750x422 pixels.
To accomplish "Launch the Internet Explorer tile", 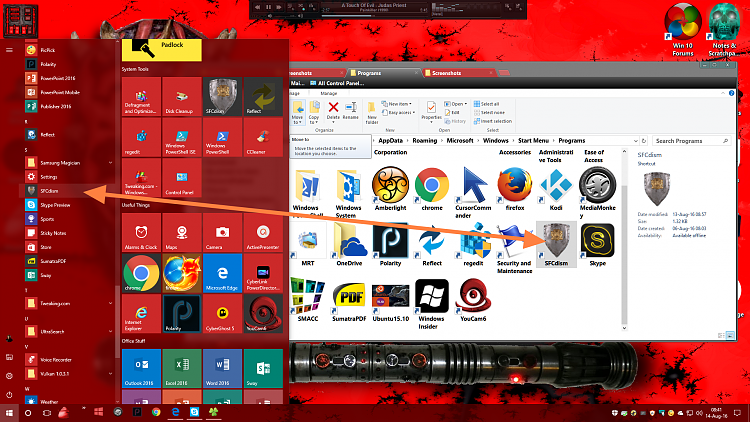I will [x=141, y=314].
